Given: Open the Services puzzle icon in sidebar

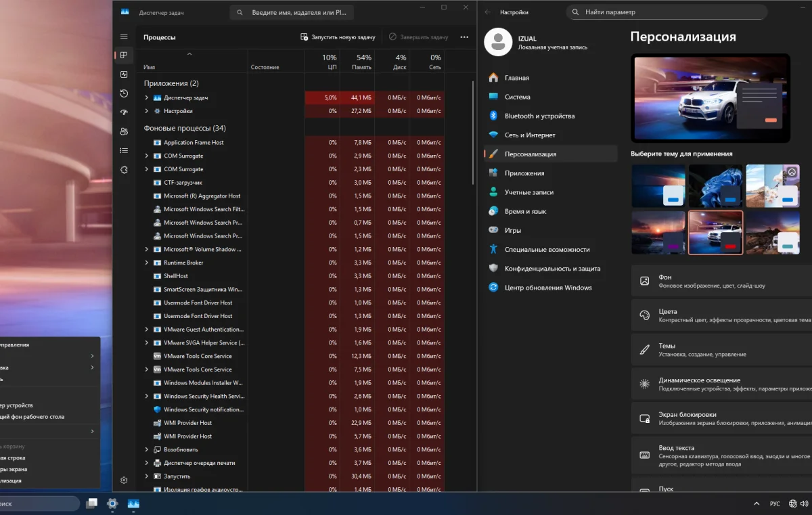Looking at the screenshot, I should pyautogui.click(x=124, y=169).
